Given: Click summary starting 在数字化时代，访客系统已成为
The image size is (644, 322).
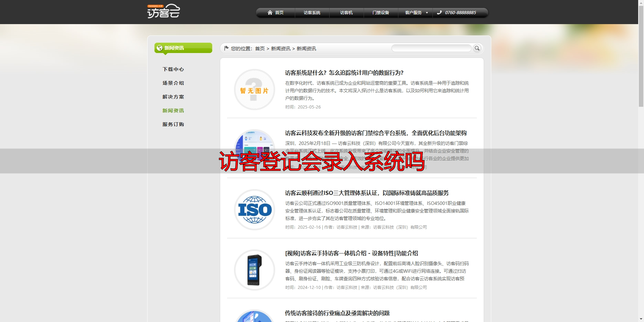Looking at the screenshot, I should click(377, 91).
